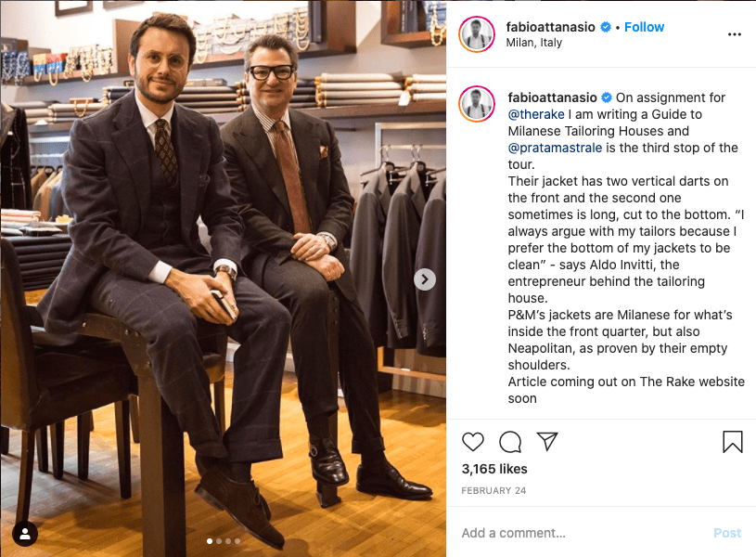Open fabioattanasio username in header
The width and height of the screenshot is (756, 557).
[x=551, y=27]
